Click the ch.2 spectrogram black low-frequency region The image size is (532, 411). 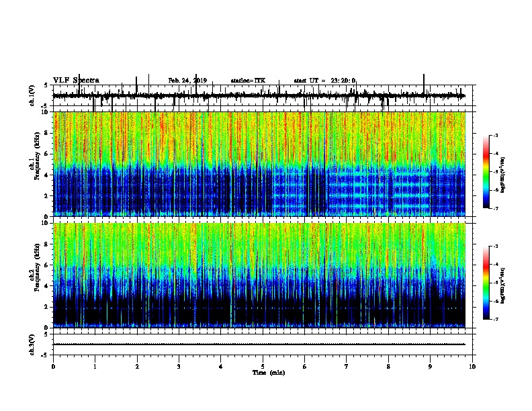(x=259, y=310)
